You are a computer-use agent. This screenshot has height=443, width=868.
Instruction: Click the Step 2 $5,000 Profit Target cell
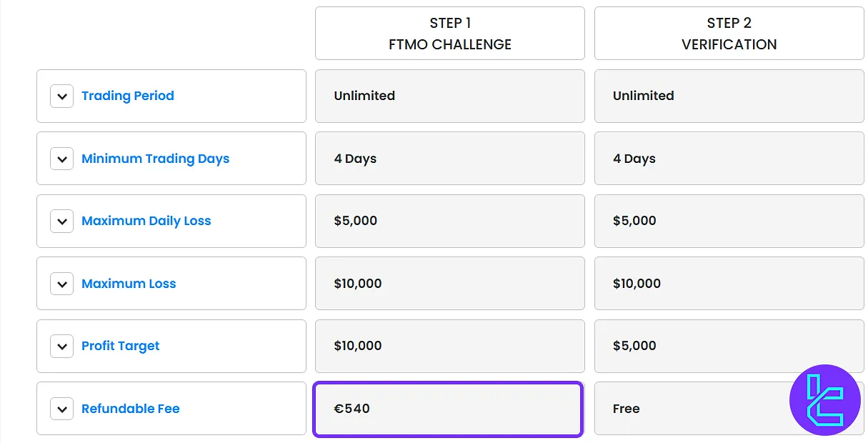click(x=729, y=346)
